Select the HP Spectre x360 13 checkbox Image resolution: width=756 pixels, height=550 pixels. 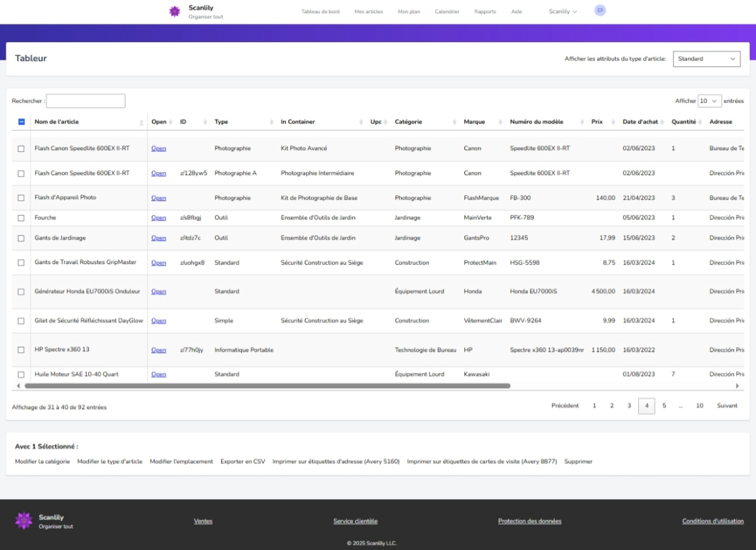tap(21, 350)
